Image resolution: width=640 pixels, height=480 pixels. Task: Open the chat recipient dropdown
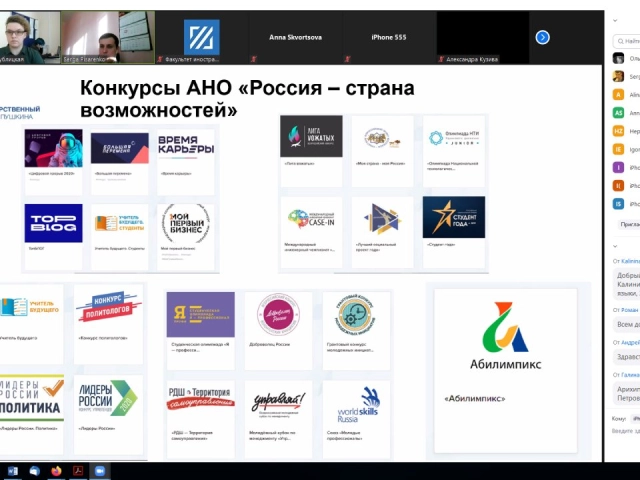pos(636,418)
